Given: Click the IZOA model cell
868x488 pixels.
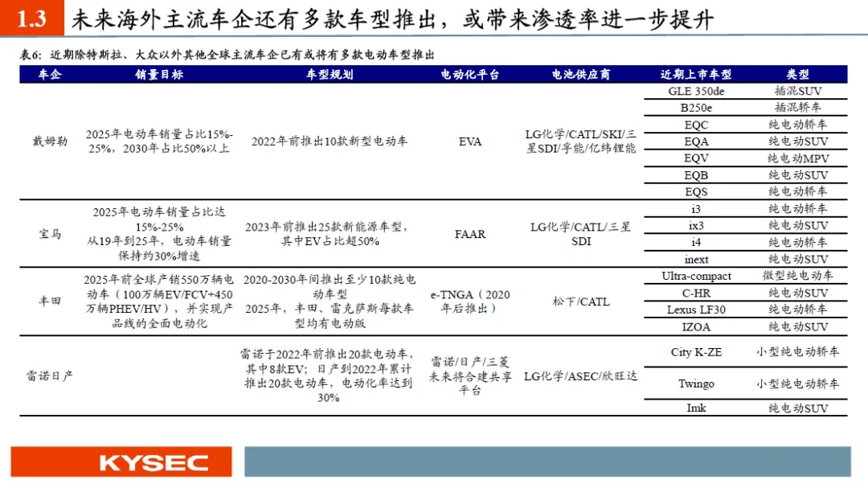Looking at the screenshot, I should point(696,327).
